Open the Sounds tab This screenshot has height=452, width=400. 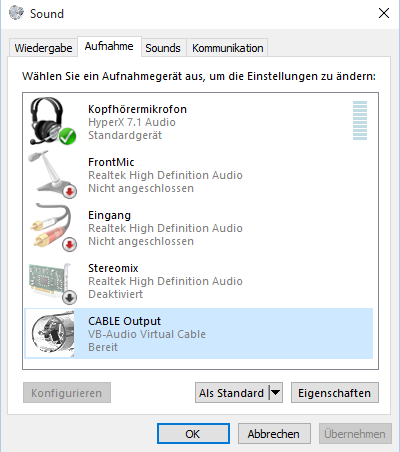click(x=163, y=48)
